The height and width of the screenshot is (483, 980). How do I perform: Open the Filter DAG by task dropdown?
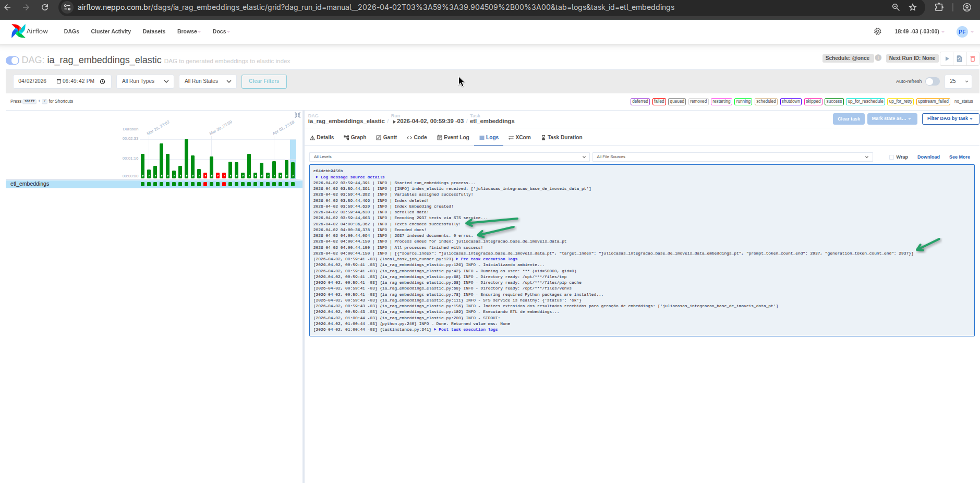[x=950, y=119]
